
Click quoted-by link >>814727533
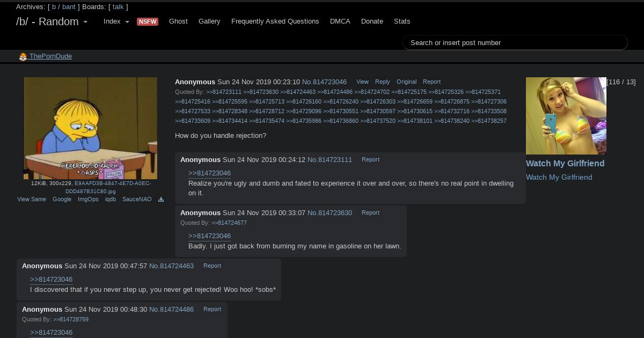(193, 111)
